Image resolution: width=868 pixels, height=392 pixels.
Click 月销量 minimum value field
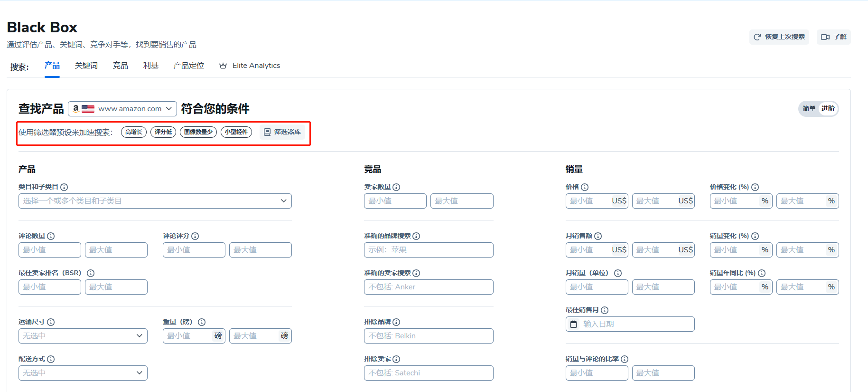[597, 287]
